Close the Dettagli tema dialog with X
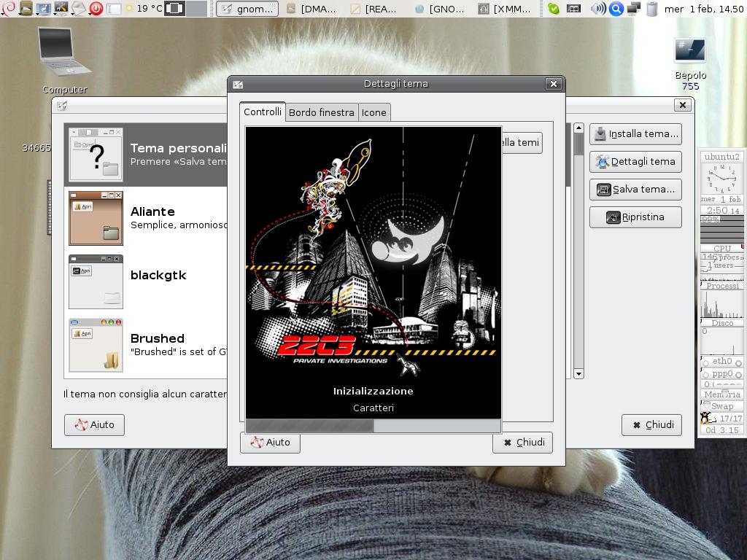 point(553,84)
